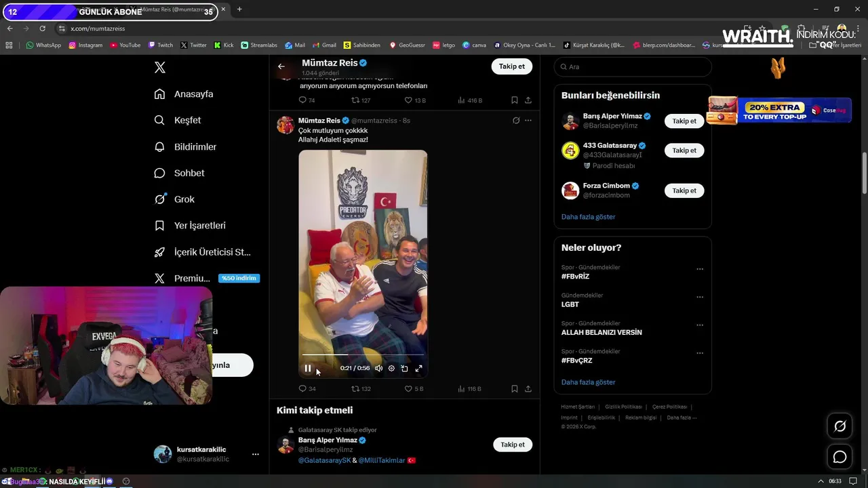The width and height of the screenshot is (868, 488).
Task: Open floating messages chat button
Action: [x=840, y=457]
